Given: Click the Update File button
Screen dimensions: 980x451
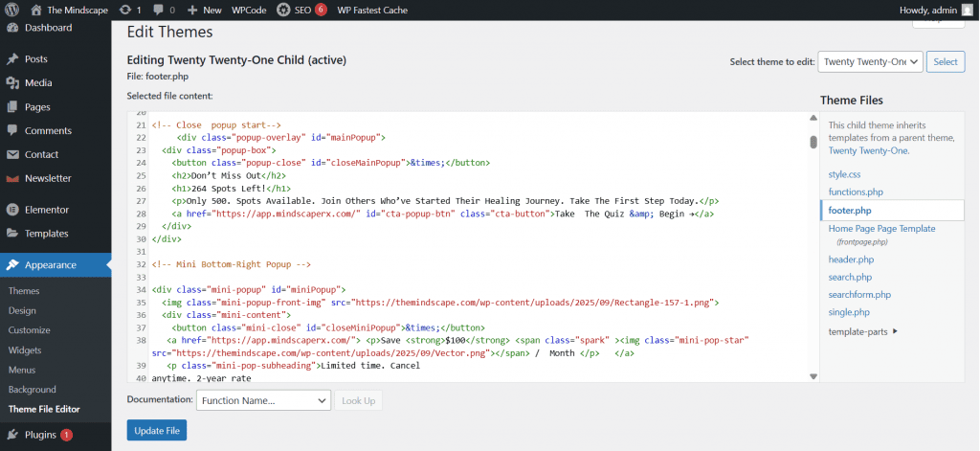Looking at the screenshot, I should click(x=156, y=431).
